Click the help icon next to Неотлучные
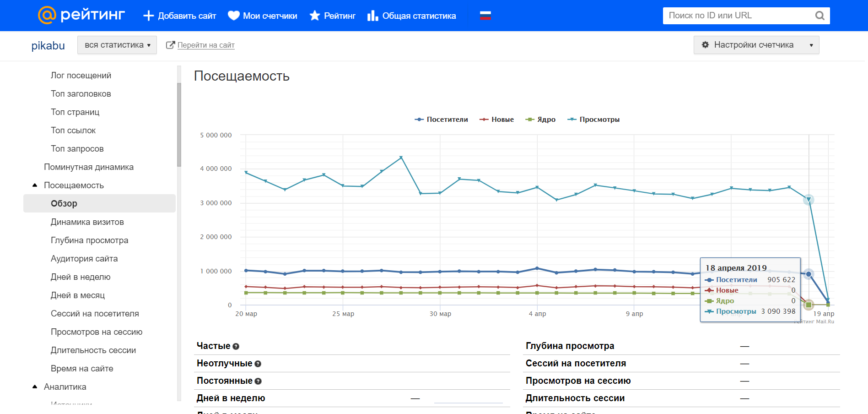 point(258,364)
